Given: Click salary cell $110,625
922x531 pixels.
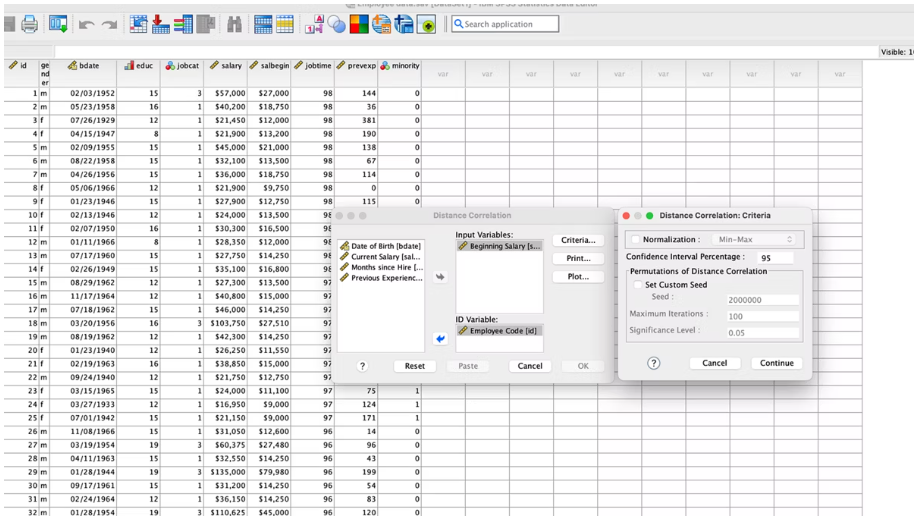Looking at the screenshot, I should point(225,512).
